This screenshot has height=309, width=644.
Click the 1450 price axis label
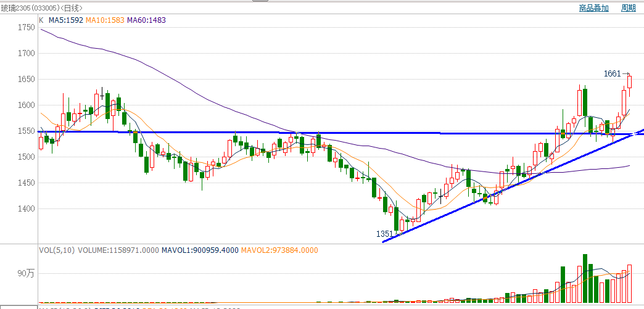point(27,183)
